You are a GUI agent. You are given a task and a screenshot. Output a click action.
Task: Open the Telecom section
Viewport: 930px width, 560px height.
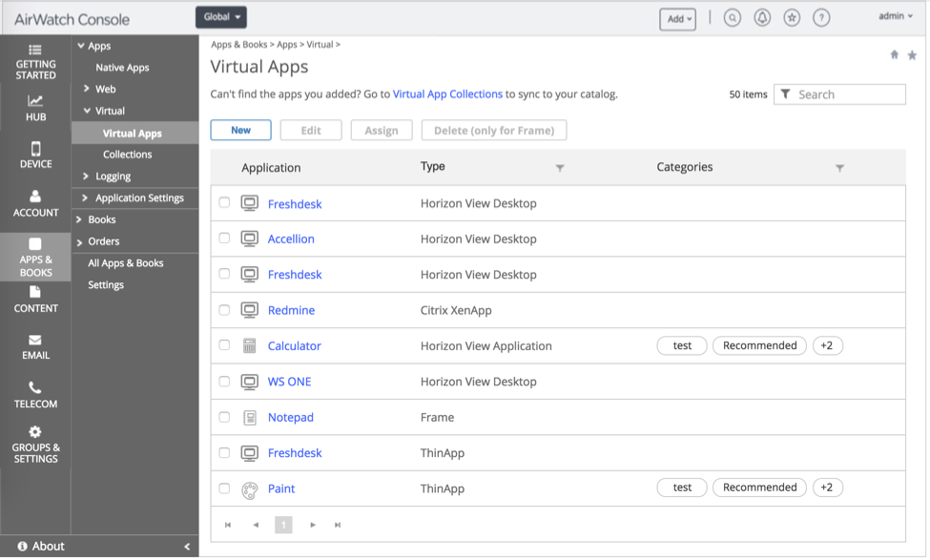(35, 395)
